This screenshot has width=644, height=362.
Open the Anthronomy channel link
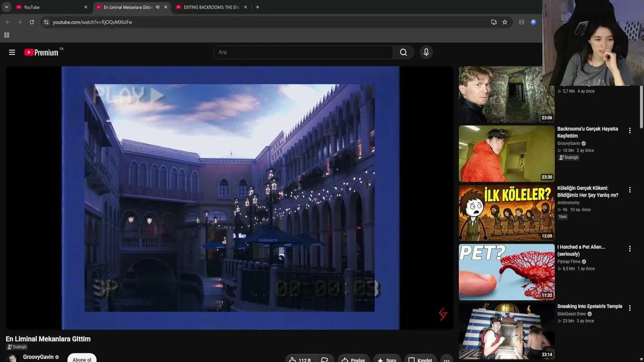click(x=569, y=203)
